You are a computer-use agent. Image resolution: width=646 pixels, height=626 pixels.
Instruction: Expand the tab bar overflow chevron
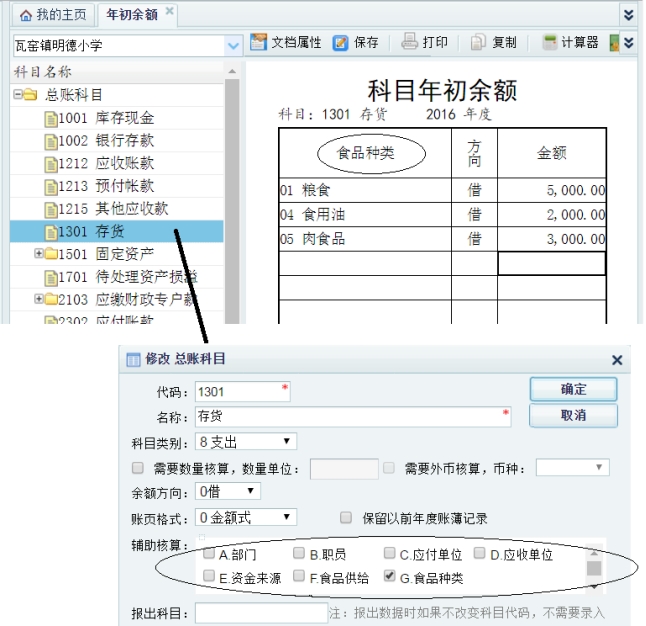(628, 15)
